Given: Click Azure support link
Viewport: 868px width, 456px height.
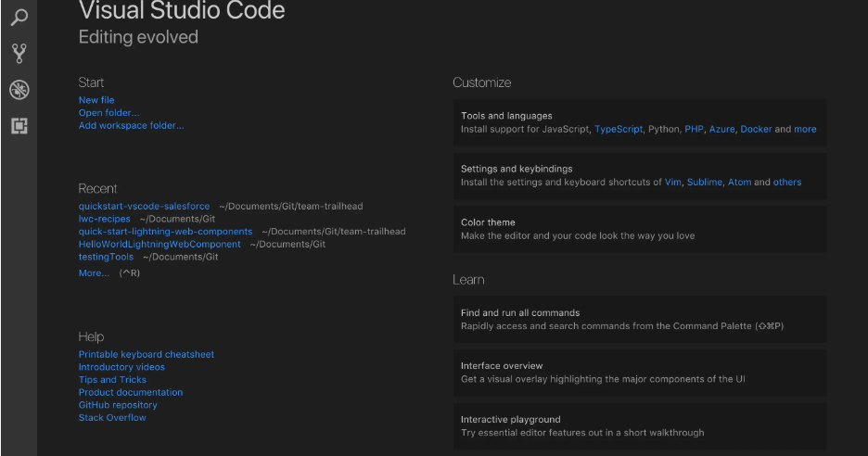Looking at the screenshot, I should tap(721, 129).
